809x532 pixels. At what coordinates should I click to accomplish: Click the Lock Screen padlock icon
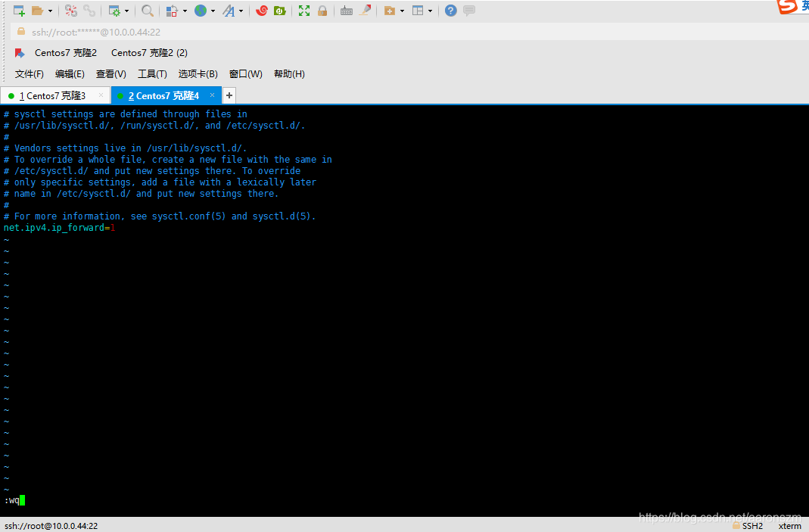click(322, 11)
